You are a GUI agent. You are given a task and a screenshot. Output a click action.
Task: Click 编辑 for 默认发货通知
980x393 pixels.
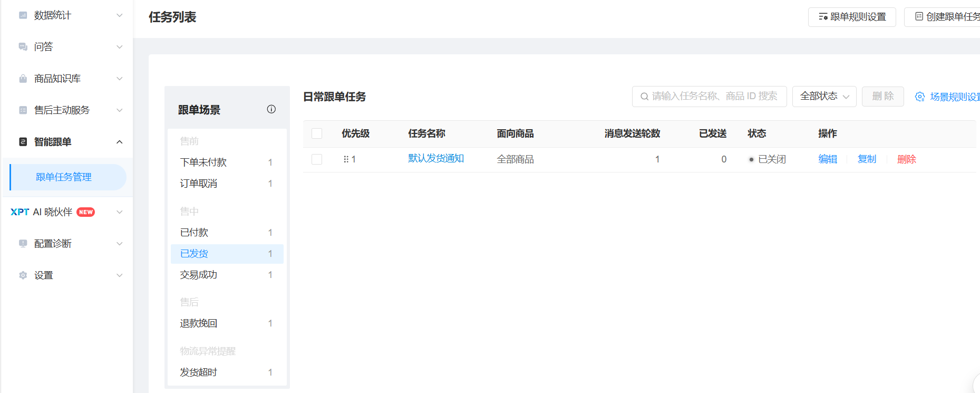point(828,159)
